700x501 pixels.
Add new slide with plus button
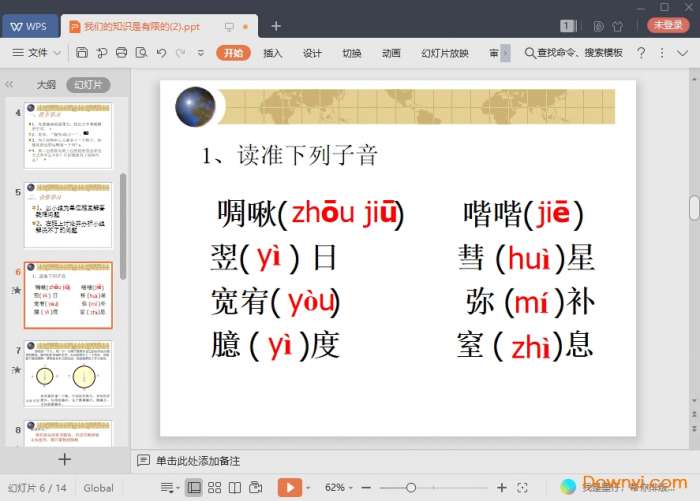click(65, 459)
